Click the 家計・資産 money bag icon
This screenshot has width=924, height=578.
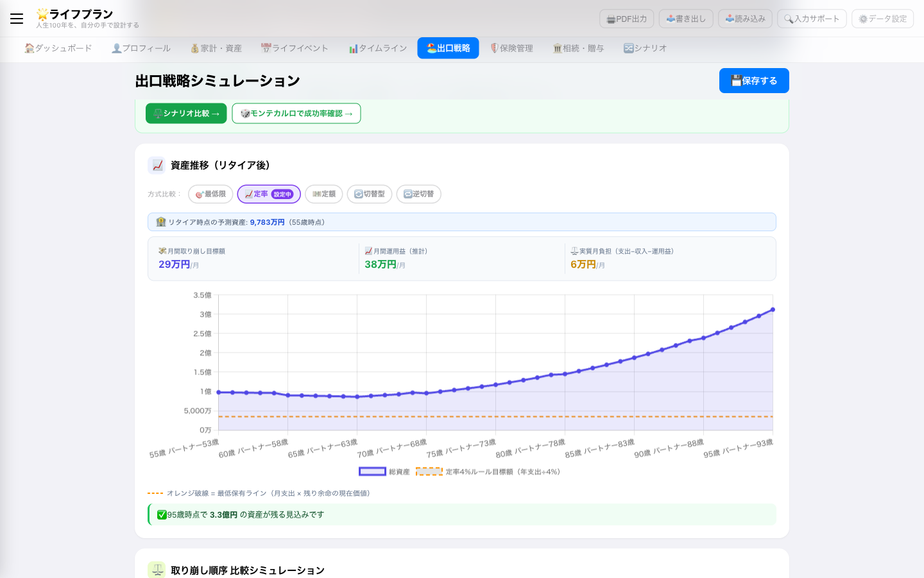pos(194,48)
